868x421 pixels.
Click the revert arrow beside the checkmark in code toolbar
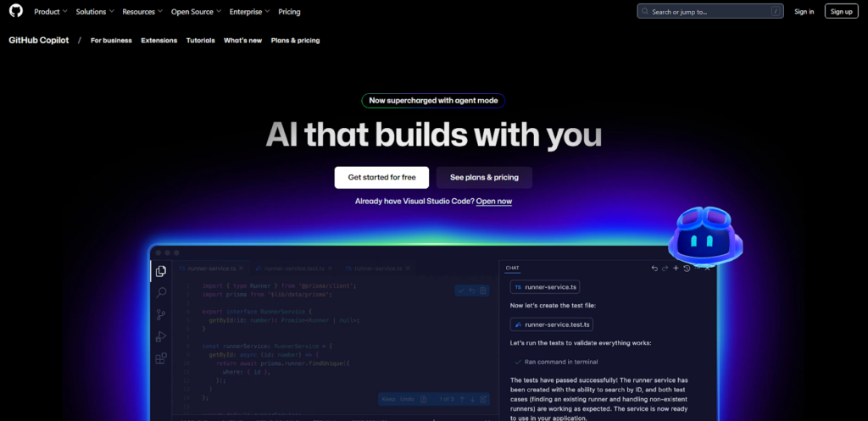tap(472, 291)
